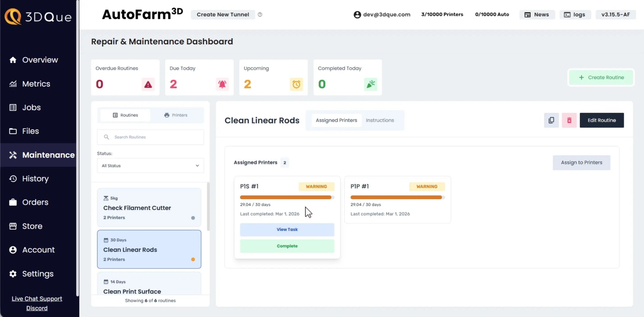
Task: Open the News button
Action: pyautogui.click(x=537, y=14)
